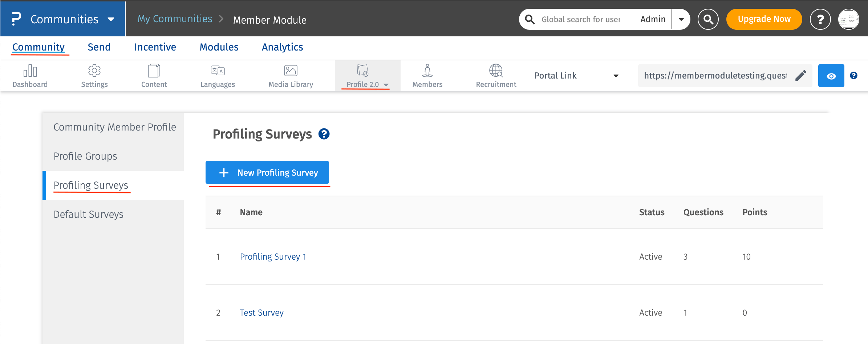Viewport: 868px width, 344px height.
Task: Switch to the Analytics tab
Action: coord(282,47)
